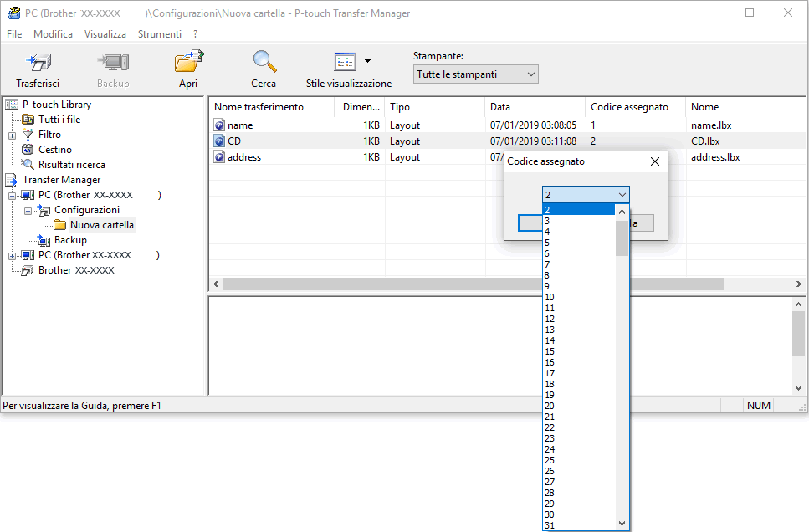This screenshot has width=809, height=532.
Task: Expand the second PC (Brother XX-XXXX) node
Action: click(x=12, y=257)
